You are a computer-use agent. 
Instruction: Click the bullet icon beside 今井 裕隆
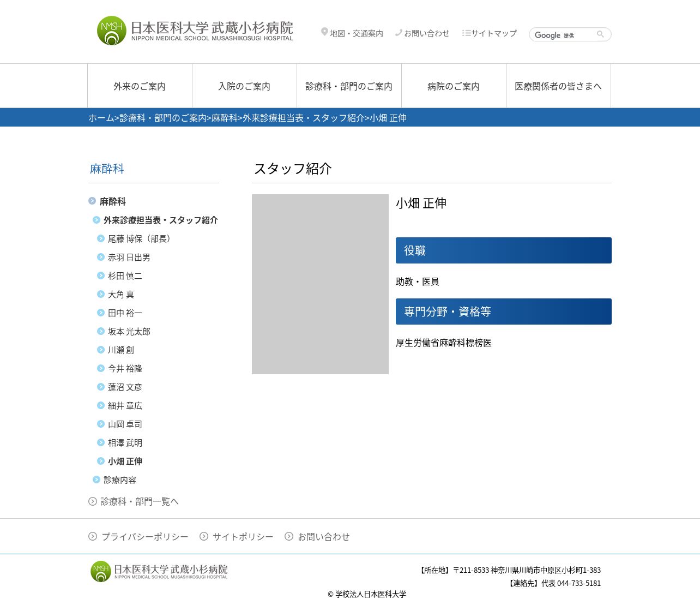tap(101, 368)
